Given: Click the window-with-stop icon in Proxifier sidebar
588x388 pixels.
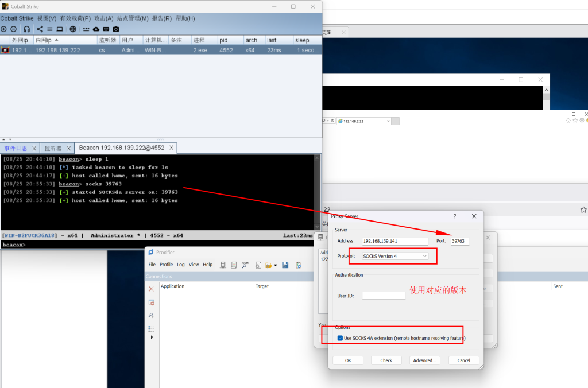Looking at the screenshot, I should coord(152,302).
